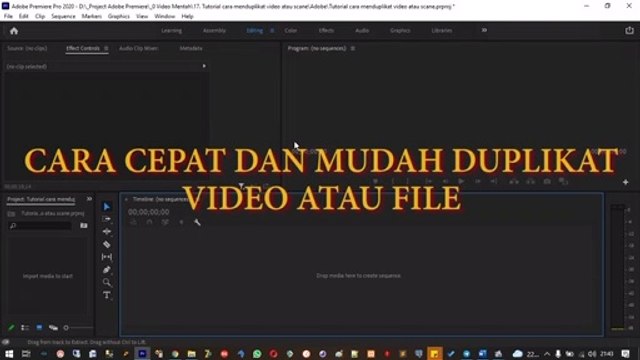The height and width of the screenshot is (360, 640).
Task: Select the Pen tool
Action: [107, 269]
